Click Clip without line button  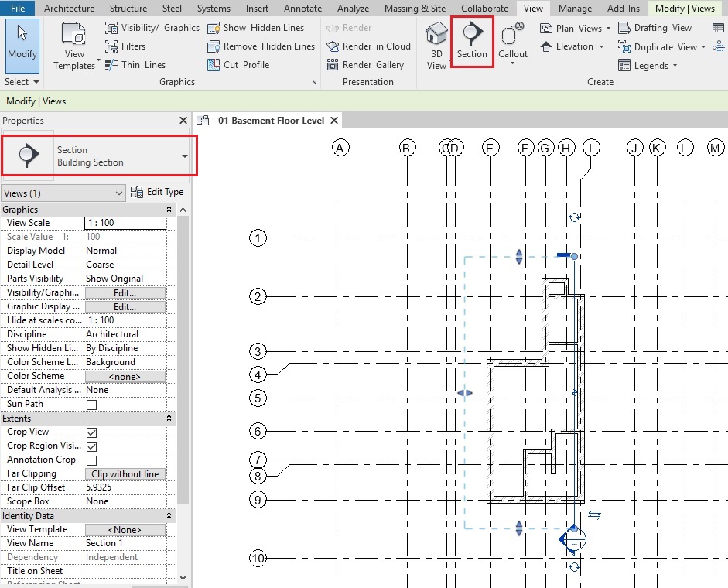125,474
